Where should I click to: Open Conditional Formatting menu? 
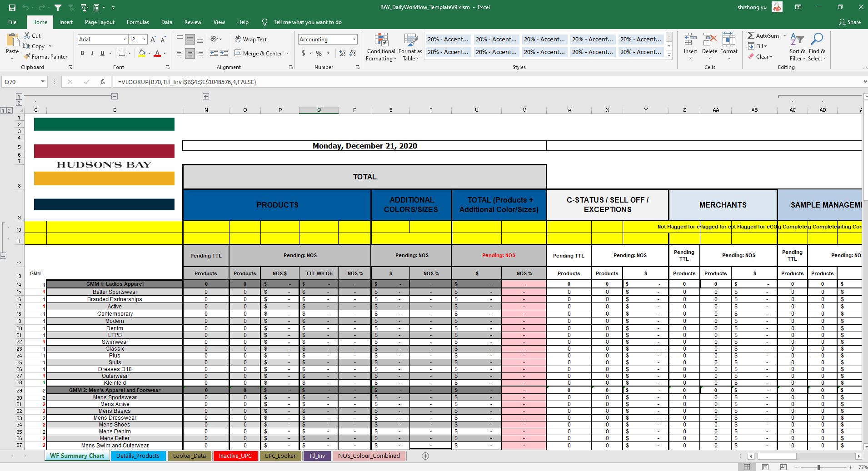pyautogui.click(x=381, y=47)
